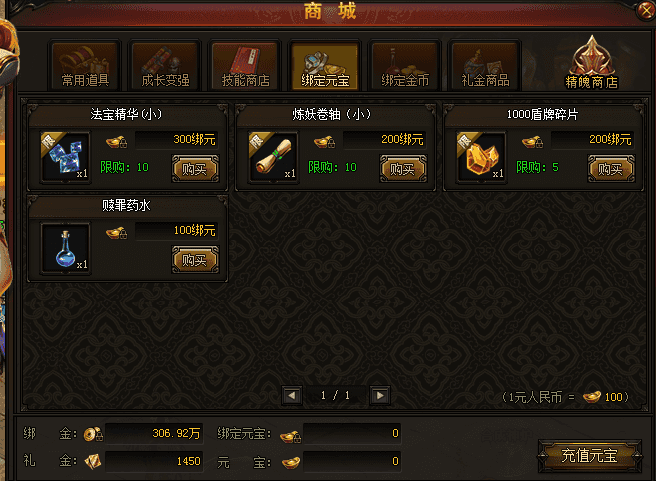Click the 法宝精华(小) blue crystal item icon
The image size is (656, 481).
[65, 157]
